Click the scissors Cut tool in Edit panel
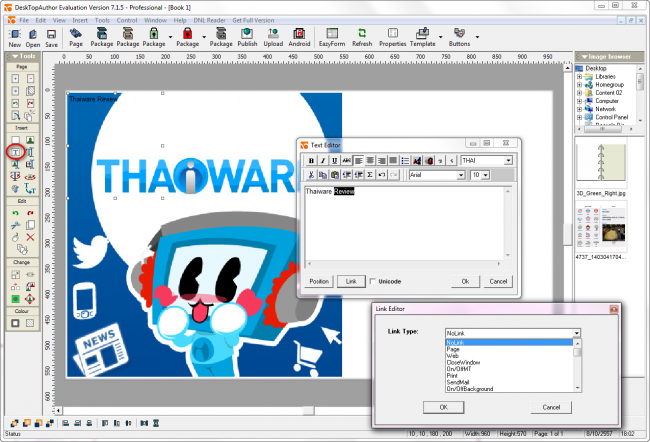Screen dimensions: 650x442 click(15, 225)
